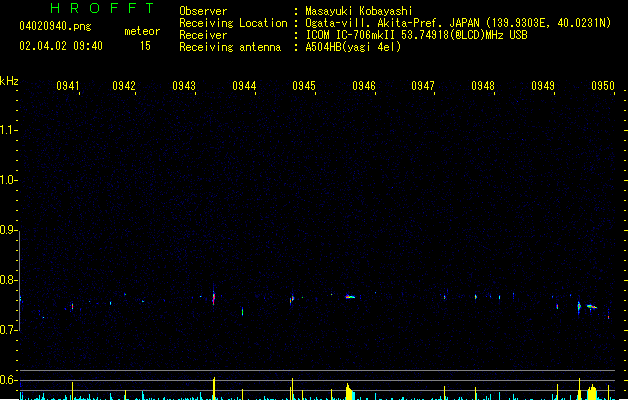629x400 pixels.
Task: Click the wide yellow power bar below 0946
Action: coord(349,392)
